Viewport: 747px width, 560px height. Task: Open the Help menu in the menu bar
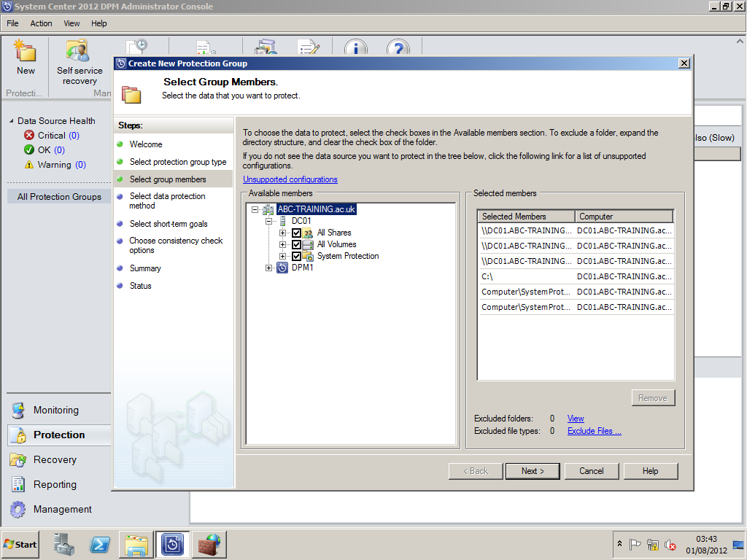click(99, 23)
